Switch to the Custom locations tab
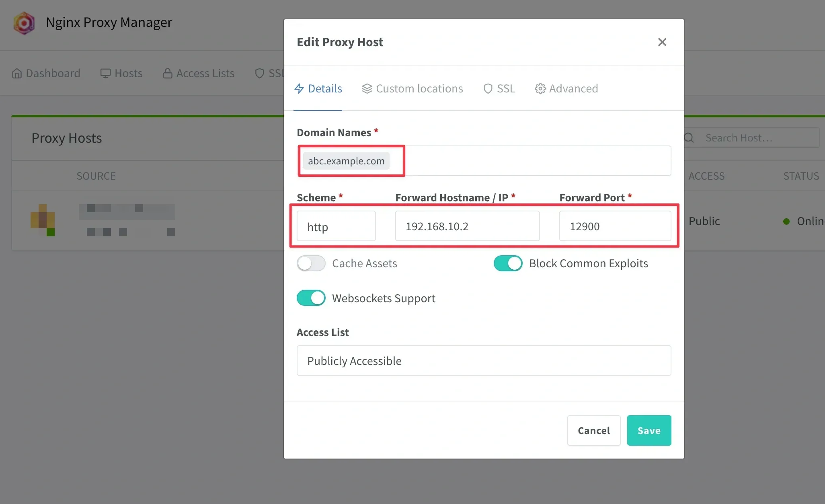This screenshot has height=504, width=825. (x=412, y=88)
